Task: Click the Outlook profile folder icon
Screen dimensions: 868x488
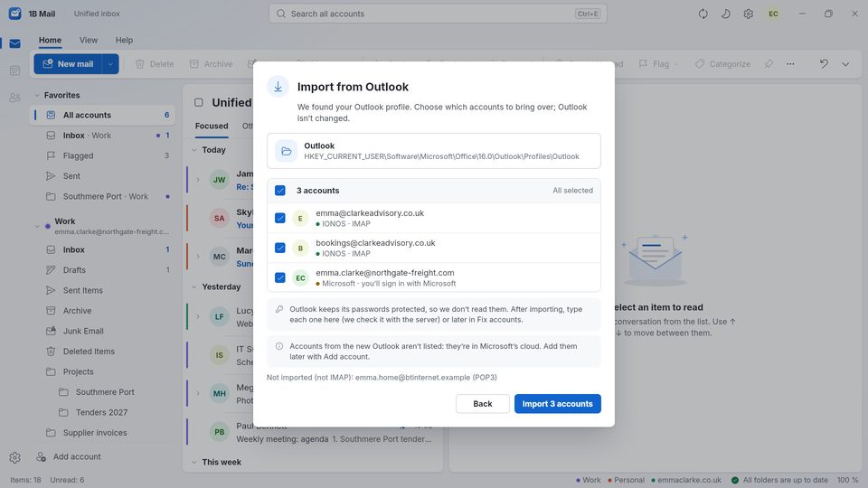Action: tap(287, 151)
